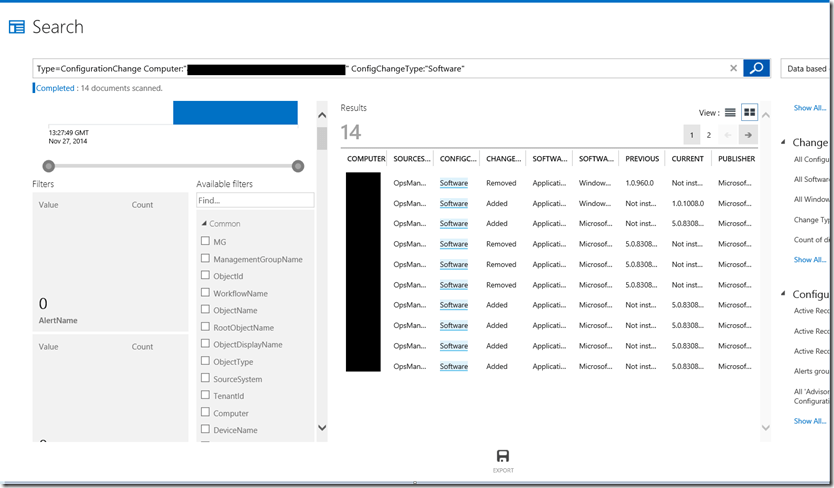834x488 pixels.
Task: Enable the SourceSystem filter checkbox
Action: click(205, 379)
